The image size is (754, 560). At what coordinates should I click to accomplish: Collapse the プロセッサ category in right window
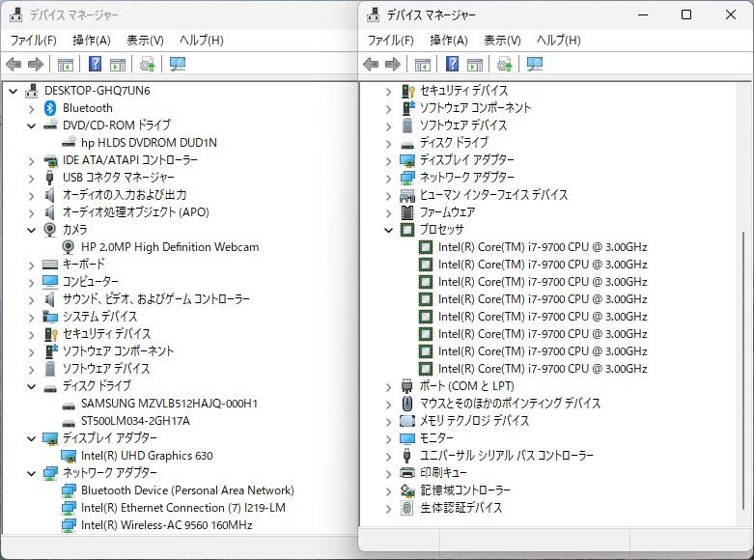(x=388, y=230)
